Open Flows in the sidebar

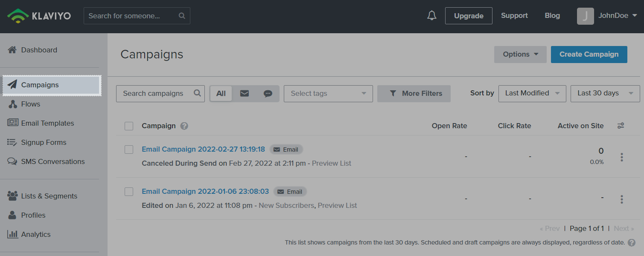(x=31, y=104)
